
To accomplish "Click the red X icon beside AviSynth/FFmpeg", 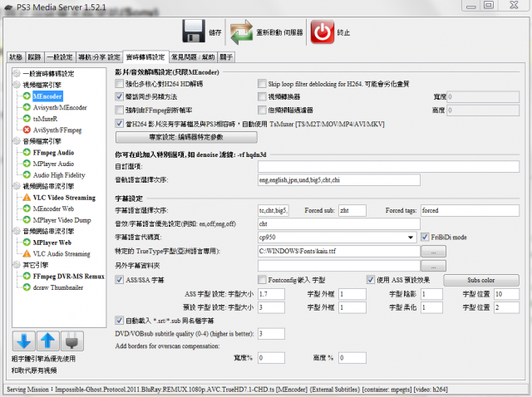I will (x=27, y=130).
